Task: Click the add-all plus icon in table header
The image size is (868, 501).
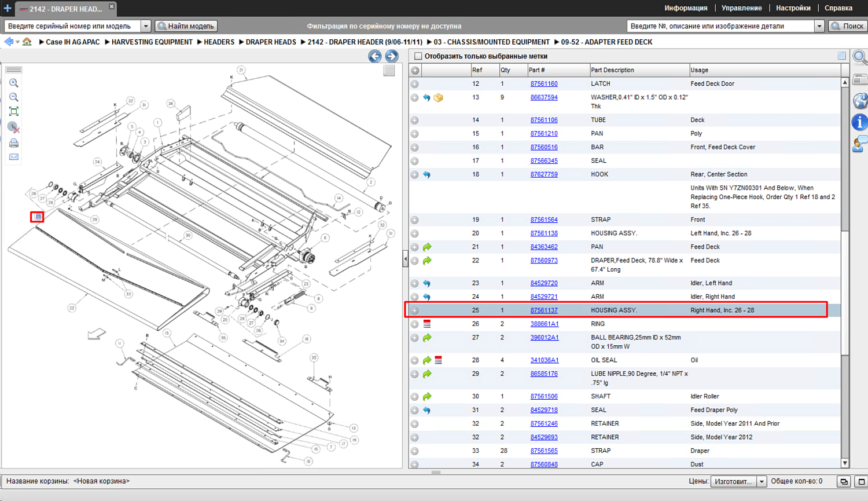Action: [415, 71]
